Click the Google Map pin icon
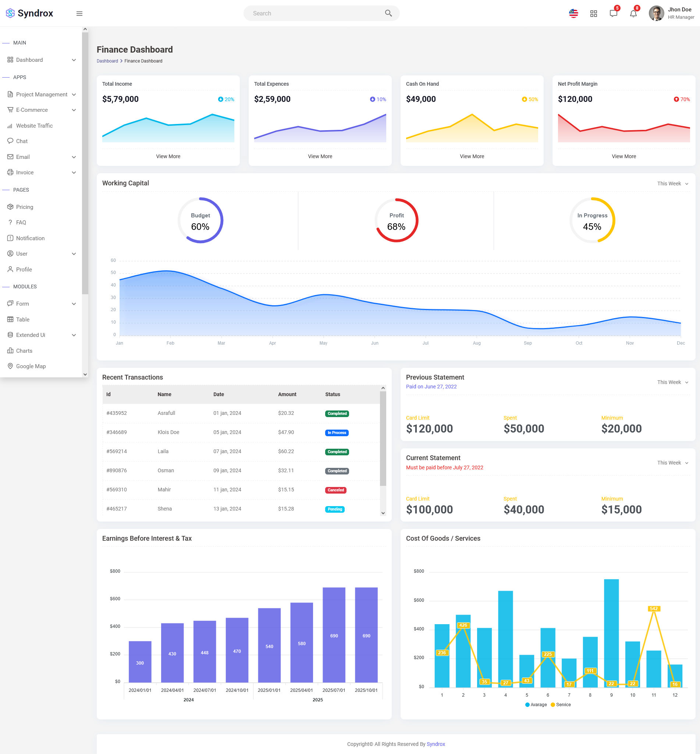700x754 pixels. pyautogui.click(x=10, y=366)
